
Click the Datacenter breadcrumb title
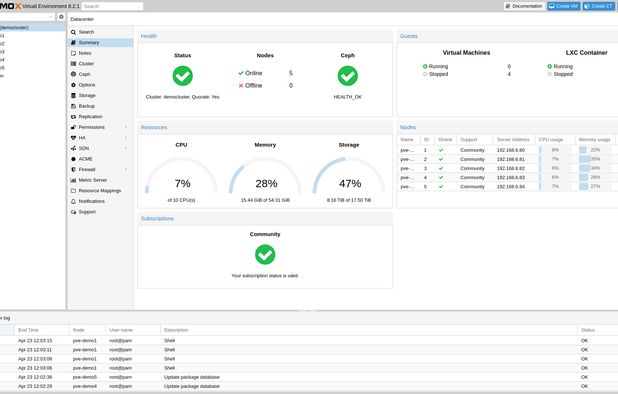[82, 19]
